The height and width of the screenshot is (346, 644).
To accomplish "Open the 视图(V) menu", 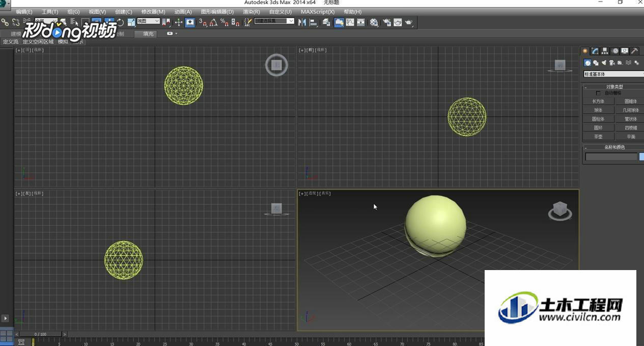I will point(97,12).
